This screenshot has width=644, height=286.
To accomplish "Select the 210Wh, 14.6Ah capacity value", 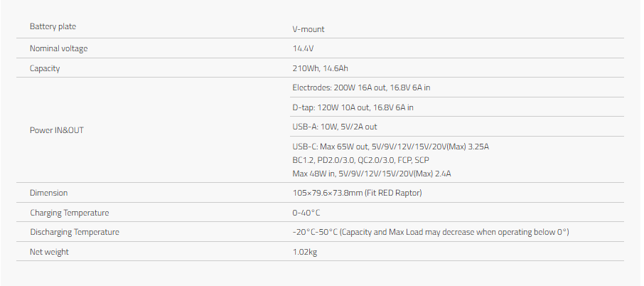I will tap(320, 68).
